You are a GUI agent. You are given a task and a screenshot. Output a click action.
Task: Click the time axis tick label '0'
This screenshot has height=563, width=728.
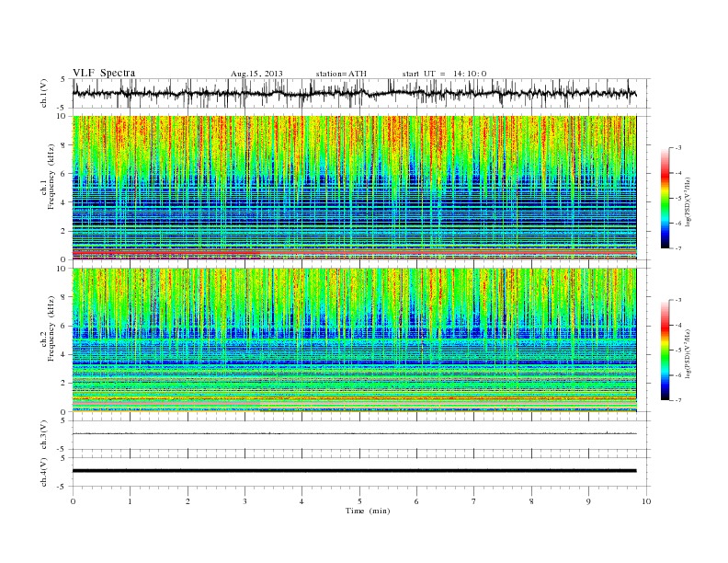[73, 501]
